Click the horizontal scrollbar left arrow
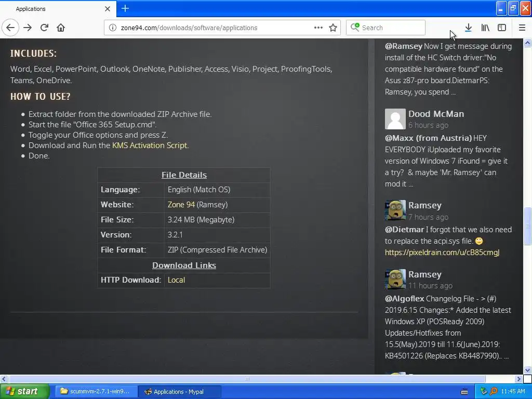The width and height of the screenshot is (532, 399). coord(4,379)
